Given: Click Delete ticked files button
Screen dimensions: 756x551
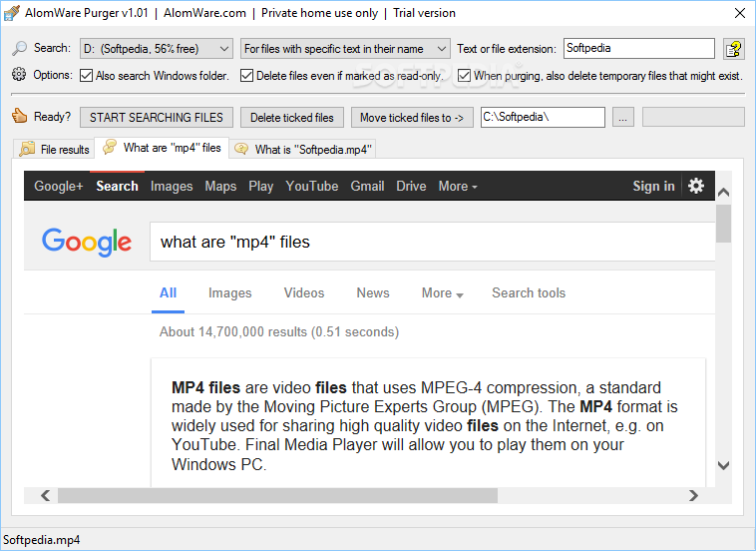Looking at the screenshot, I should click(x=291, y=117).
